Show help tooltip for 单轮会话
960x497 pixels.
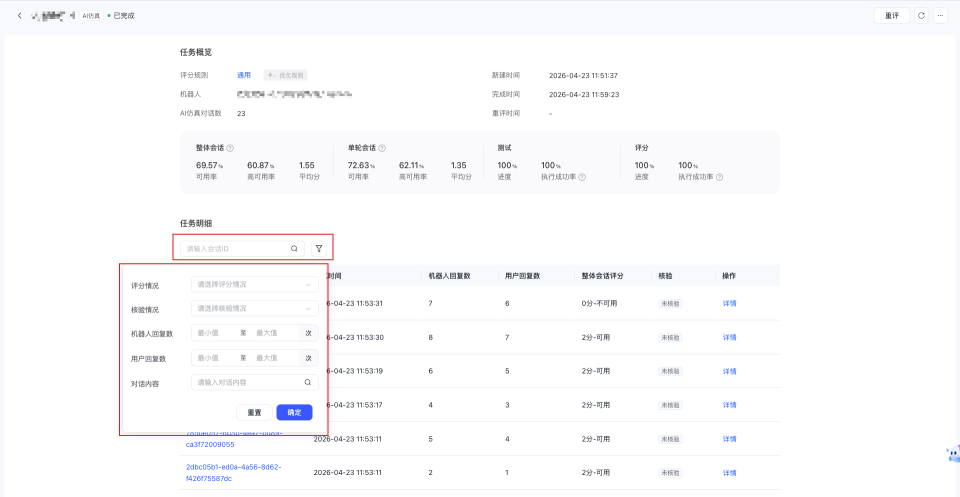pyautogui.click(x=382, y=148)
